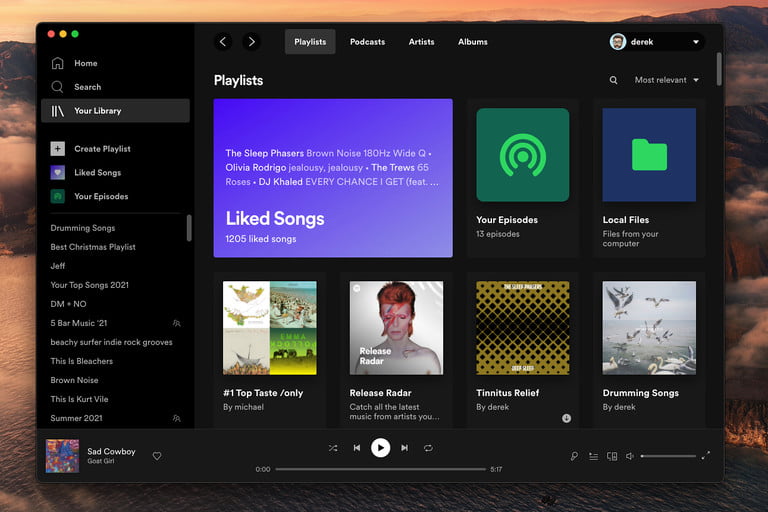768x512 pixels.
Task: Adjust the volume slider
Action: [x=668, y=456]
